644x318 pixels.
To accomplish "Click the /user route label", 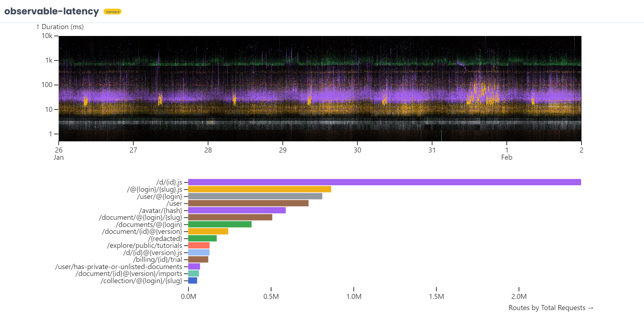I will 174,203.
